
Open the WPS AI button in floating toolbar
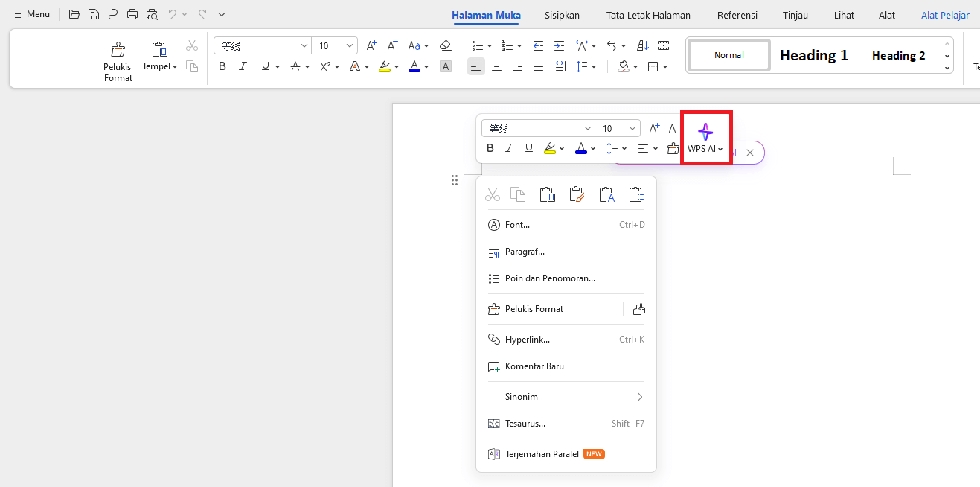[705, 139]
